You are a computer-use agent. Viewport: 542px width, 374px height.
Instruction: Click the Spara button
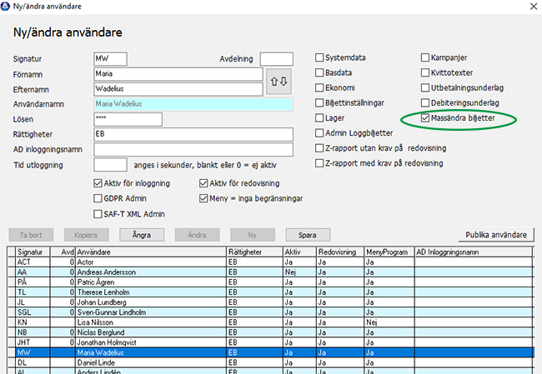(x=308, y=235)
